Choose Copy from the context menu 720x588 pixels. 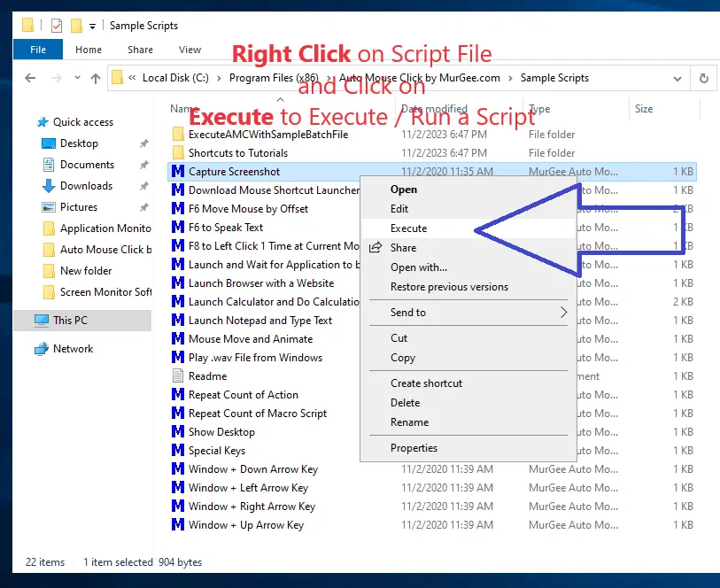[x=468, y=358]
